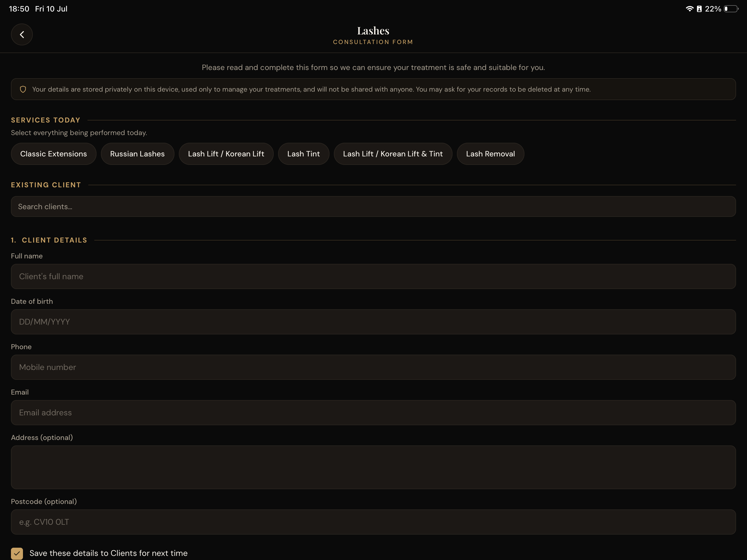The width and height of the screenshot is (747, 560).
Task: Tap the privacy notice text
Action: click(x=311, y=89)
